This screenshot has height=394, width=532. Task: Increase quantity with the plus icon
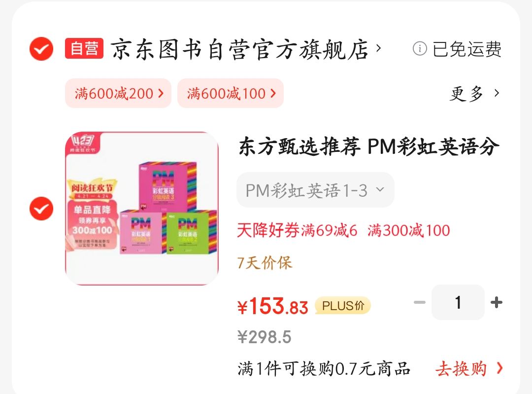click(x=497, y=302)
